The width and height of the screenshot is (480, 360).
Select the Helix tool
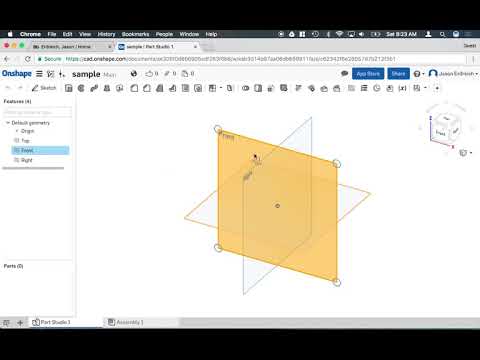coord(377,88)
